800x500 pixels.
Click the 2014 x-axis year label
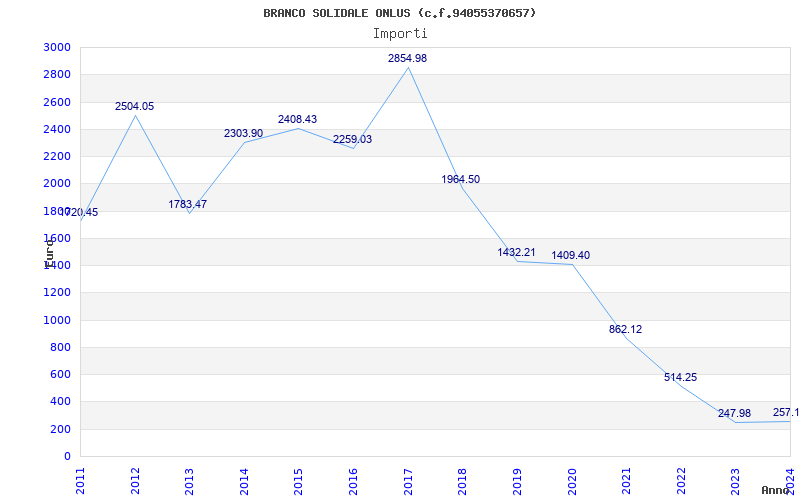pyautogui.click(x=244, y=481)
